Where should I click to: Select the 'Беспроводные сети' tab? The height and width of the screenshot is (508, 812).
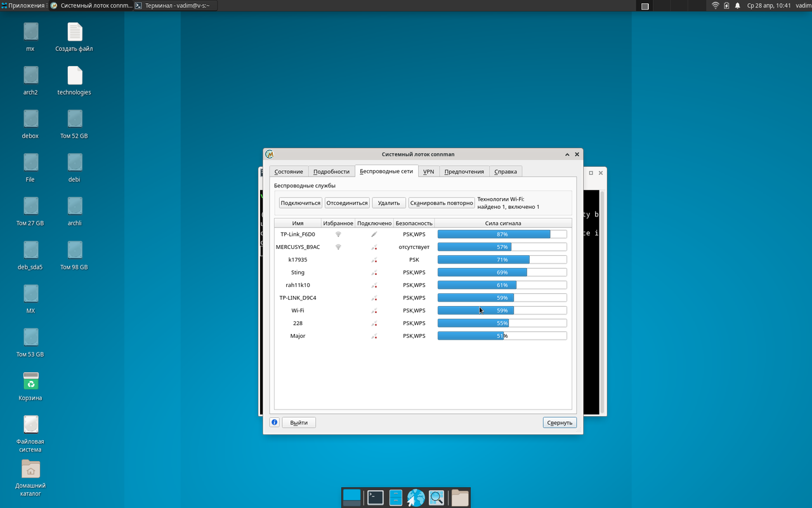pyautogui.click(x=386, y=171)
